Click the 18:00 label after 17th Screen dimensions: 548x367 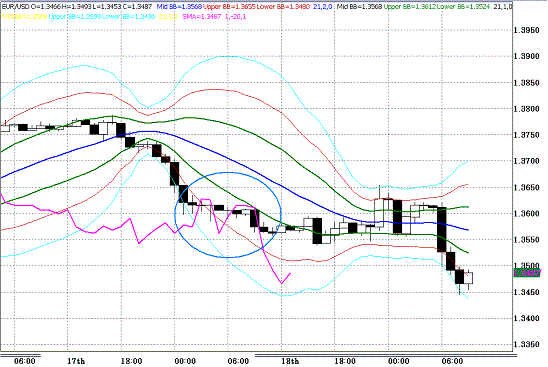point(131,361)
